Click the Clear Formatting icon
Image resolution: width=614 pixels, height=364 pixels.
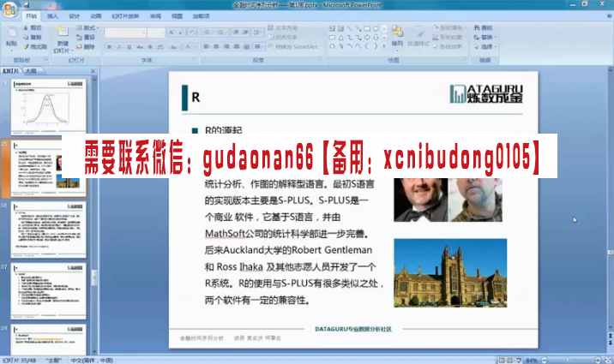click(x=192, y=33)
